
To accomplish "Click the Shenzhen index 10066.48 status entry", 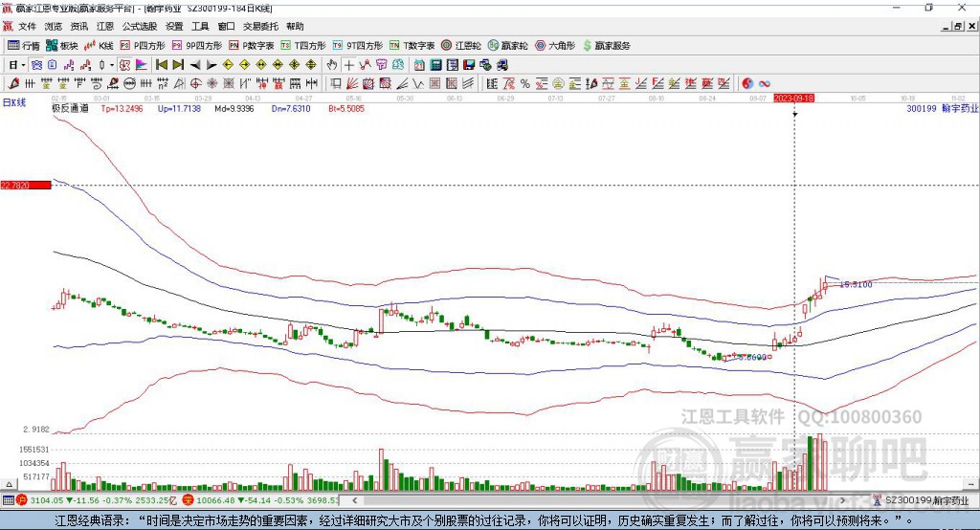I will 260,500.
